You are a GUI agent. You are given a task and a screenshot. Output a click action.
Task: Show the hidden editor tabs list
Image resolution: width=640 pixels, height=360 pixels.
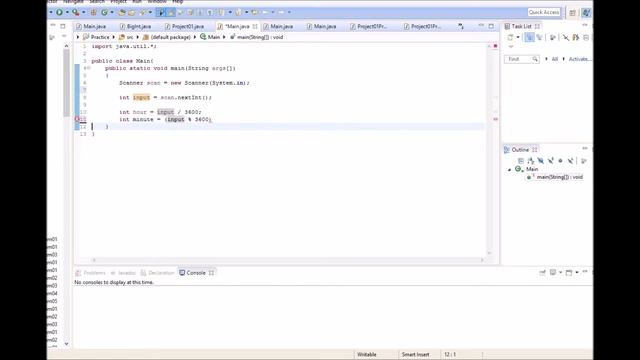pos(461,26)
